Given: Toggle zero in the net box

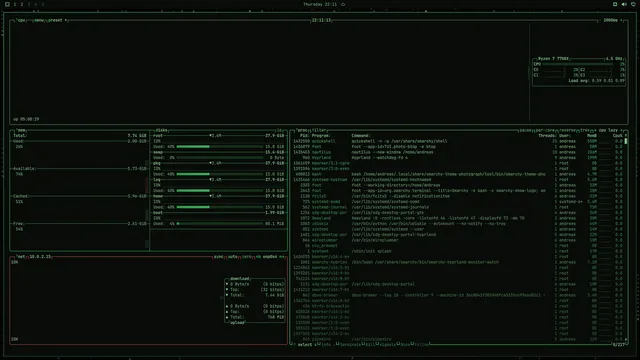Looking at the screenshot, I should [247, 257].
